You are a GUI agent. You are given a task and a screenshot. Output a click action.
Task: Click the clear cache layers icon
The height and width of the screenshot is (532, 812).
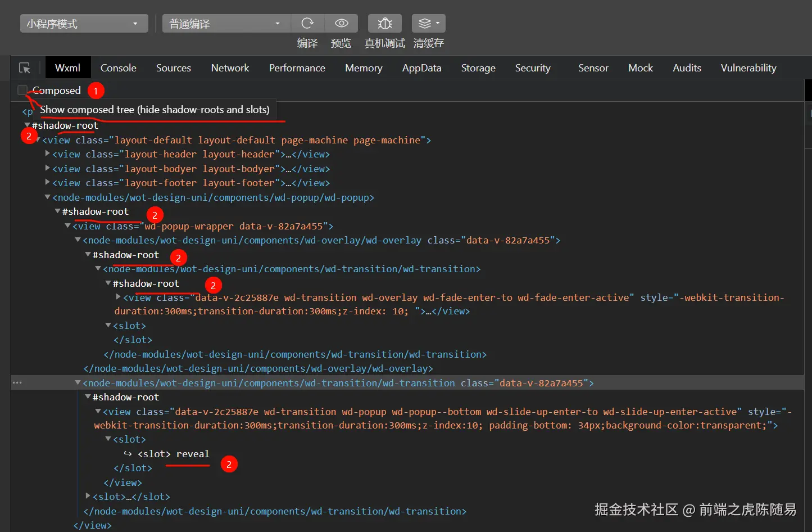point(429,23)
